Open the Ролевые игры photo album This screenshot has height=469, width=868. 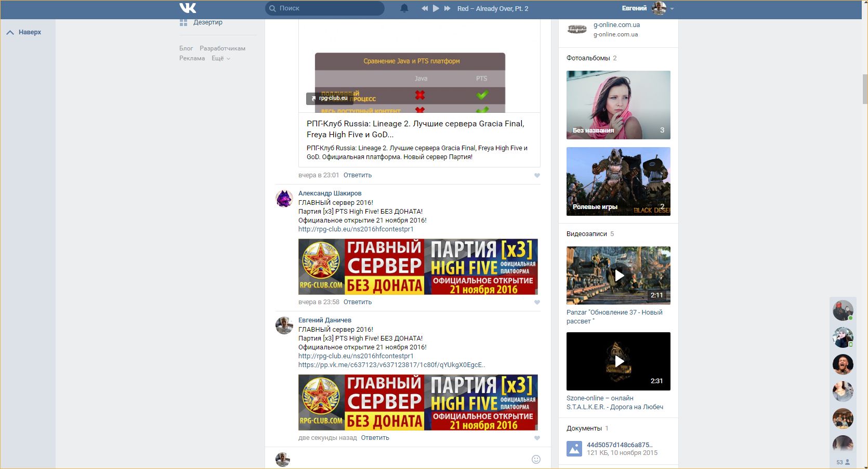pyautogui.click(x=618, y=181)
